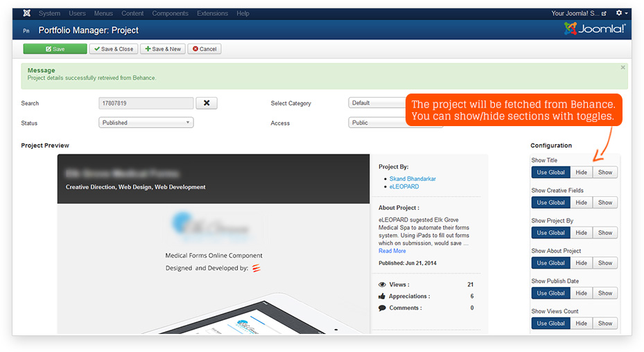Open the Components menu

[x=170, y=13]
